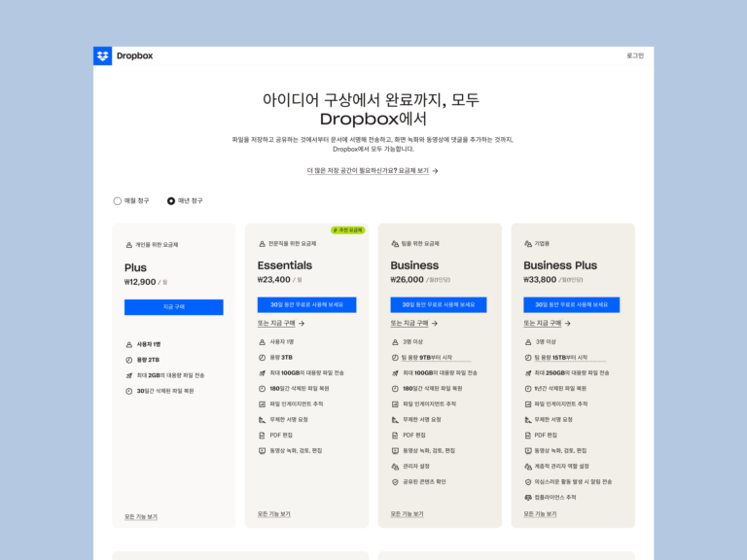Click the 팀 용량 15TB부터 시작 underlined text
The image size is (747, 560).
(561, 358)
